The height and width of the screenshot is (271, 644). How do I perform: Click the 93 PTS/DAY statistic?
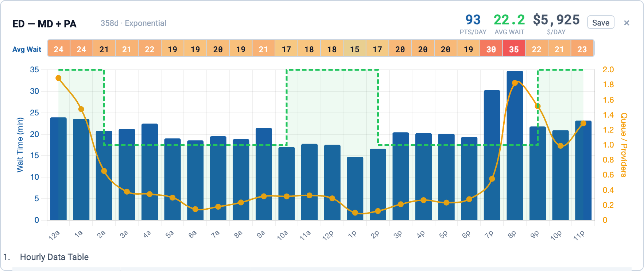473,20
